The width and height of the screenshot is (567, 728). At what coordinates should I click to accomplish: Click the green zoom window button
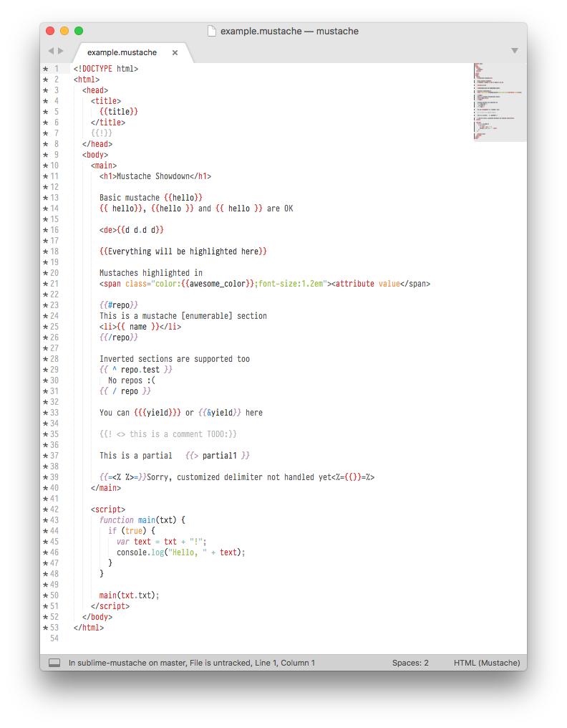(79, 31)
